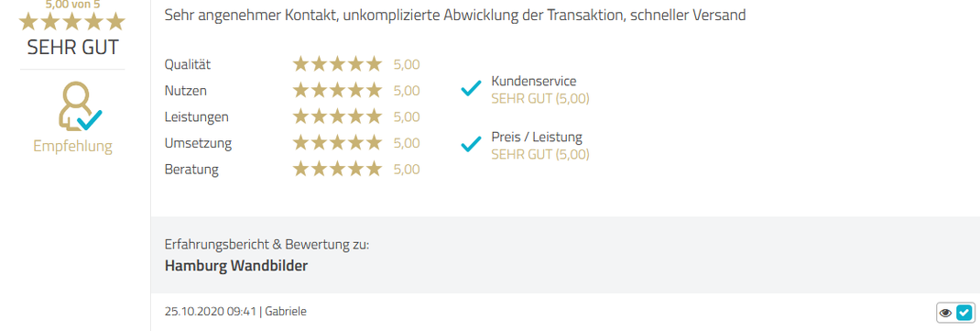Click the Umsetzung star rating row

[x=292, y=143]
